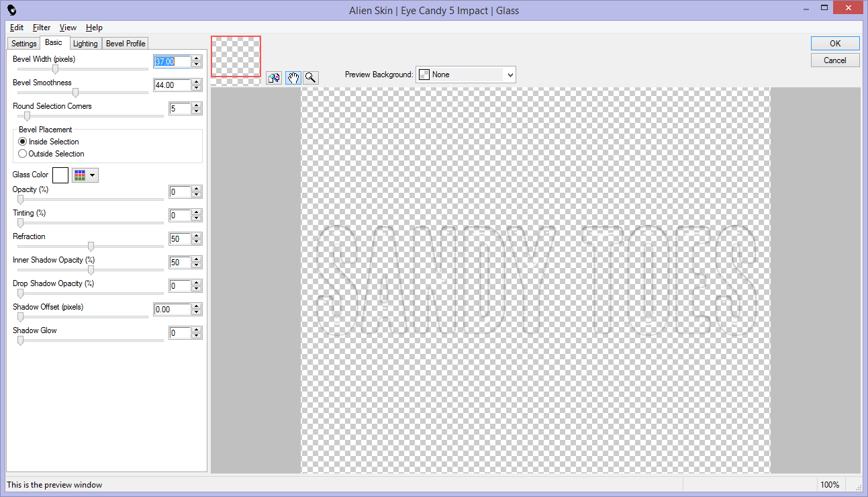The height and width of the screenshot is (497, 868).
Task: Open the color palette grid dropdown
Action: (x=85, y=175)
